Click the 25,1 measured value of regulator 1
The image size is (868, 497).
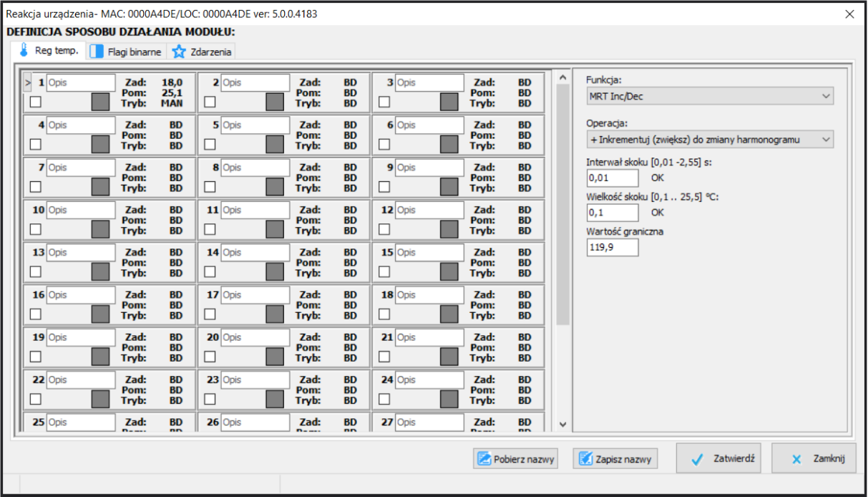[172, 92]
